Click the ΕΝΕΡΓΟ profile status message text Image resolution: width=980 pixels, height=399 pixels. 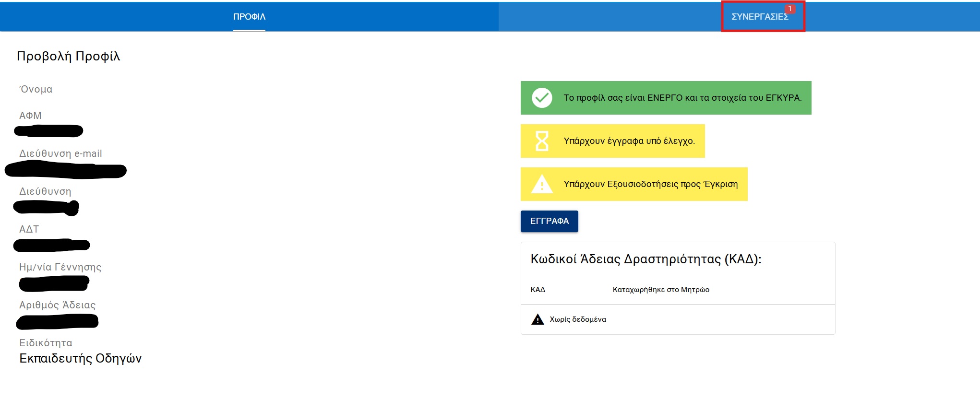(x=682, y=98)
